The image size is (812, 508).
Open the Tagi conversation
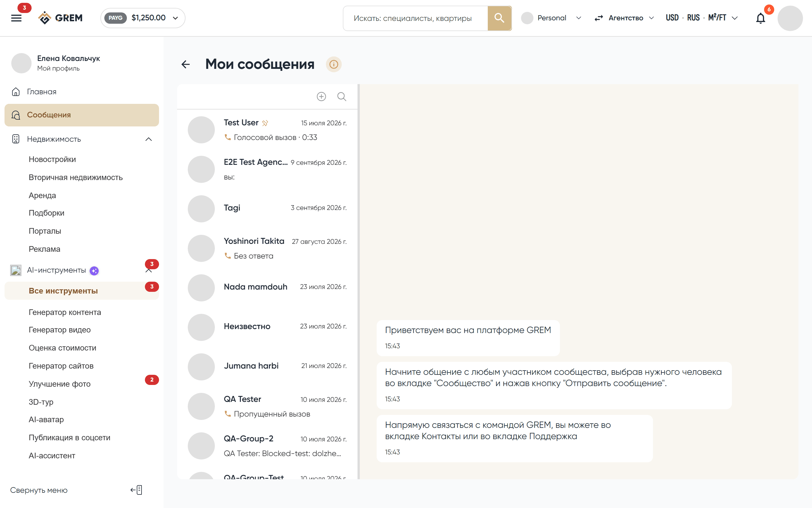[x=267, y=209]
